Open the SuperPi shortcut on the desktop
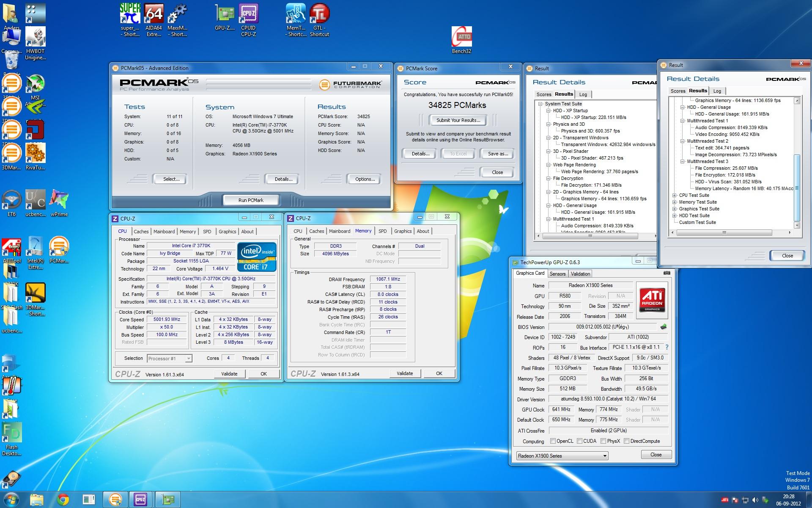The image size is (812, 508). click(x=130, y=19)
